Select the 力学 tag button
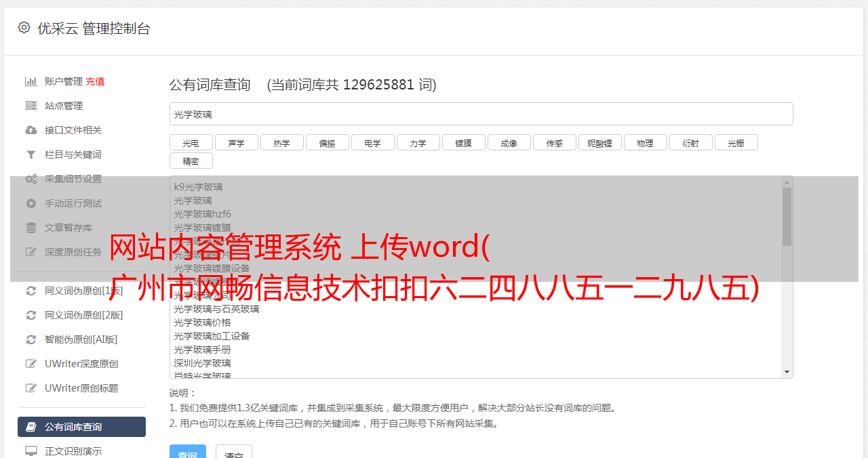868x458 pixels. [418, 142]
